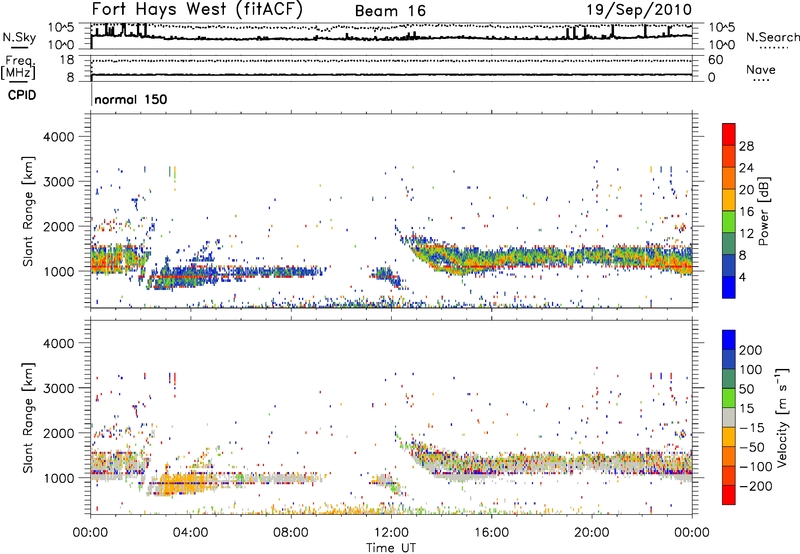Click the 'Fort Hays West (fitACF)' title
The height and width of the screenshot is (554, 800).
pos(197,10)
